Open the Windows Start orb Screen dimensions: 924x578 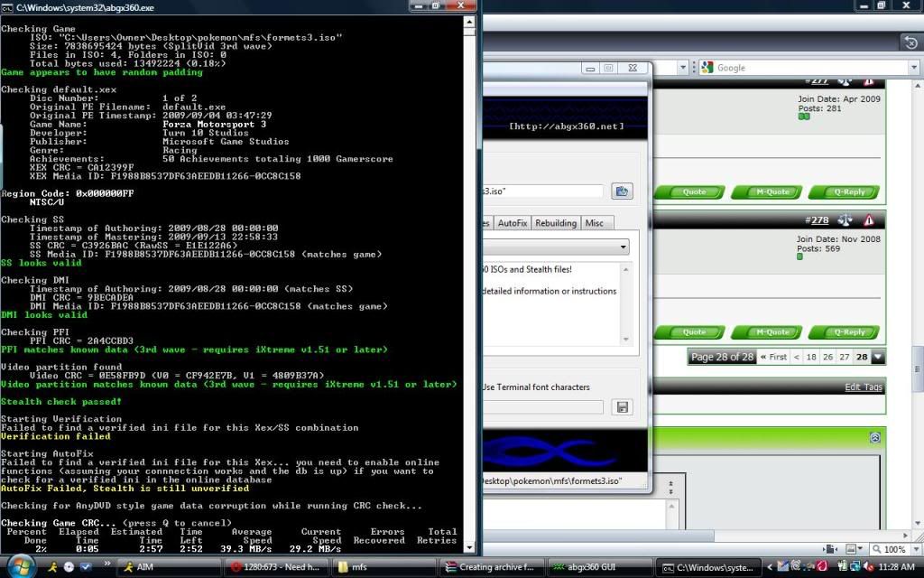[21, 567]
